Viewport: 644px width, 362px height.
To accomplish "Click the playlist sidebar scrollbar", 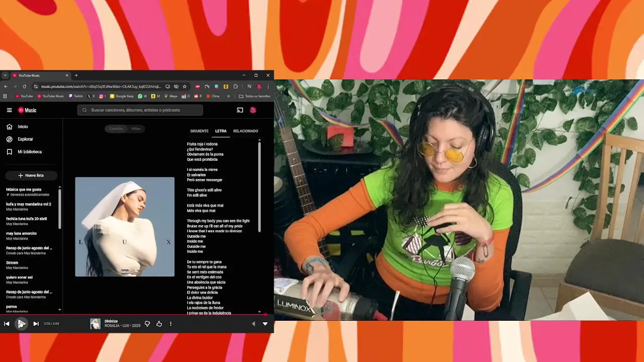I will point(60,209).
